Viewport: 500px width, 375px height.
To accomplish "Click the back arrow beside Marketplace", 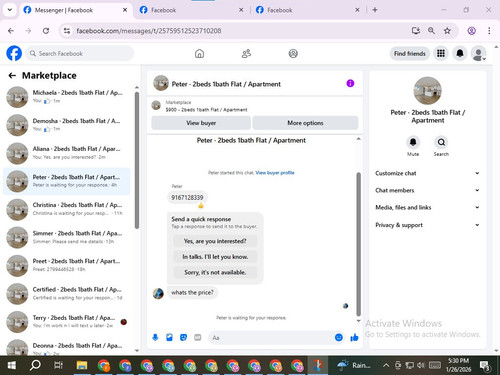I will click(12, 76).
